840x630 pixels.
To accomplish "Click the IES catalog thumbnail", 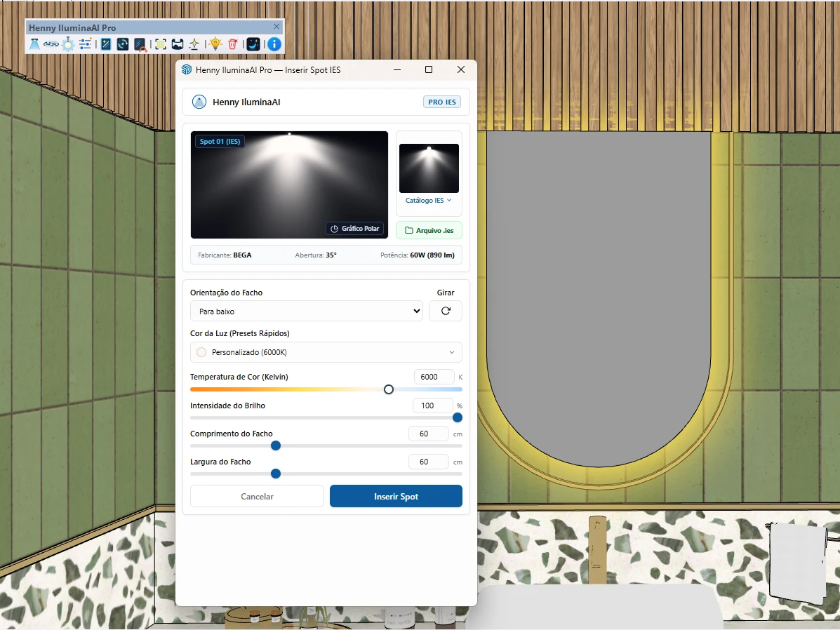I will (429, 168).
